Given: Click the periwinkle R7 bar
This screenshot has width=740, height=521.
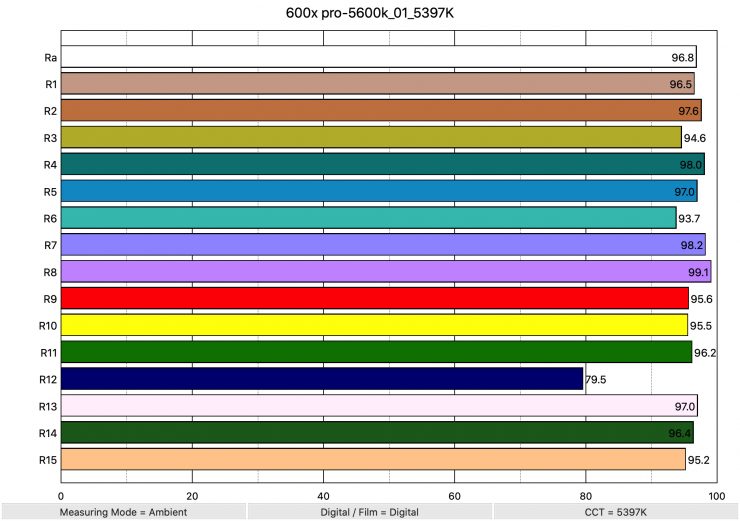Looking at the screenshot, I should pyautogui.click(x=383, y=245).
